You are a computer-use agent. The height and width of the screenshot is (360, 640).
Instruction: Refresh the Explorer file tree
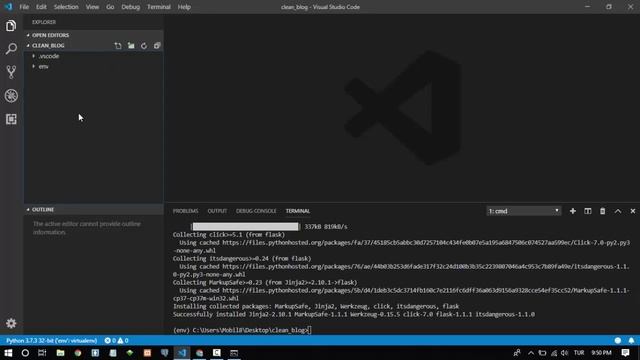(144, 46)
